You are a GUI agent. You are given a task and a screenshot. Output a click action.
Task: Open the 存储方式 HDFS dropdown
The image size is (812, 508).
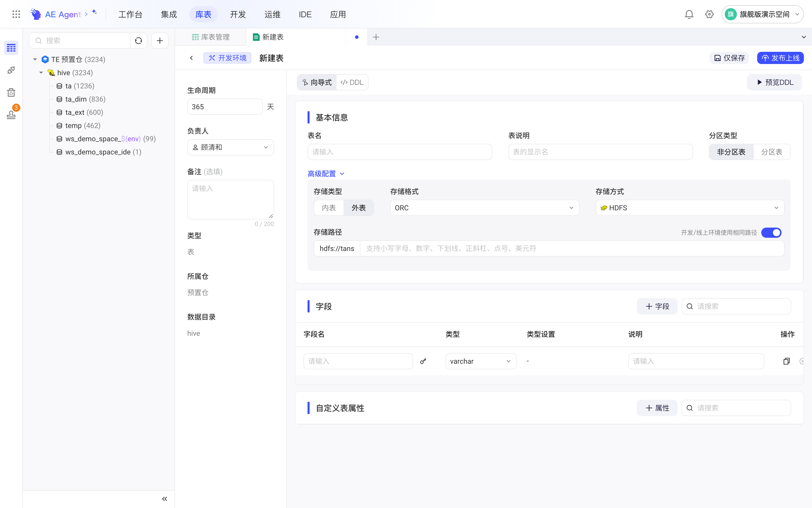690,208
